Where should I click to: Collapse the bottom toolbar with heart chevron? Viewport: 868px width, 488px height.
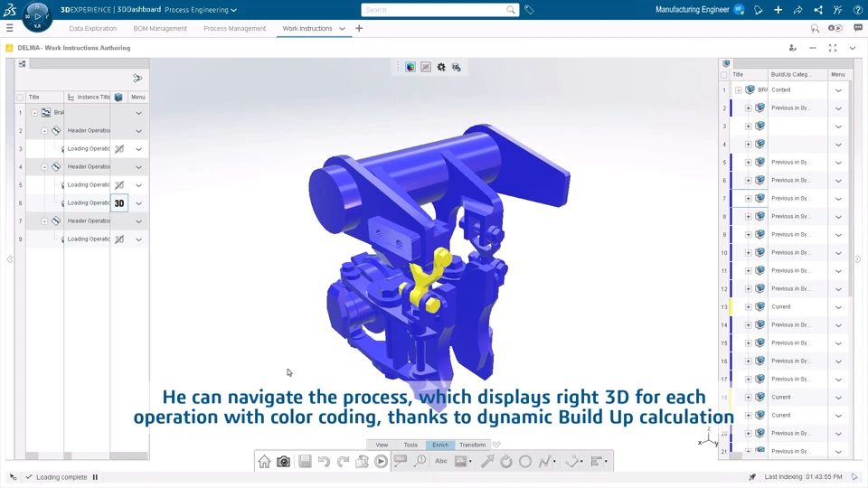coord(496,445)
